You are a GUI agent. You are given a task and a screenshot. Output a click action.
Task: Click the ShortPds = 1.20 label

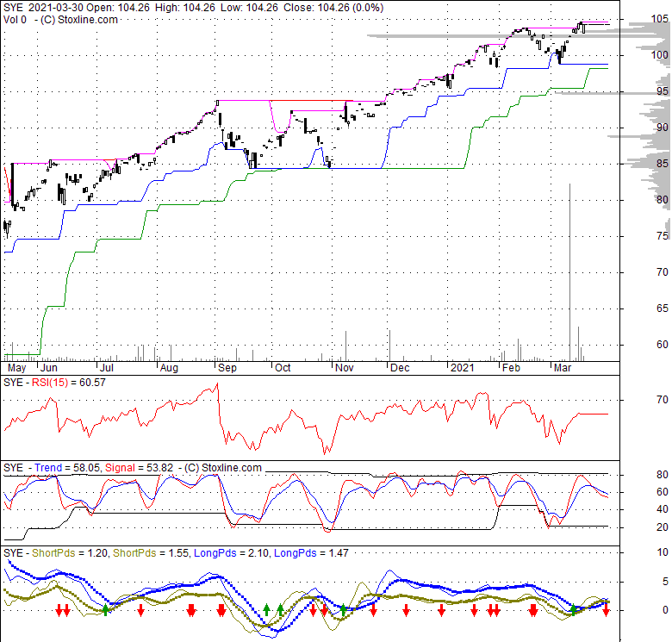(70, 553)
